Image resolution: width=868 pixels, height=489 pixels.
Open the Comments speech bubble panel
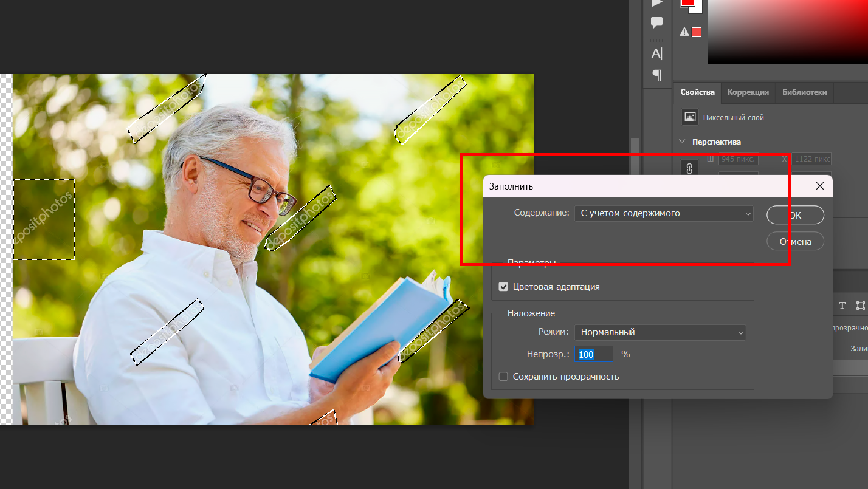click(x=656, y=23)
